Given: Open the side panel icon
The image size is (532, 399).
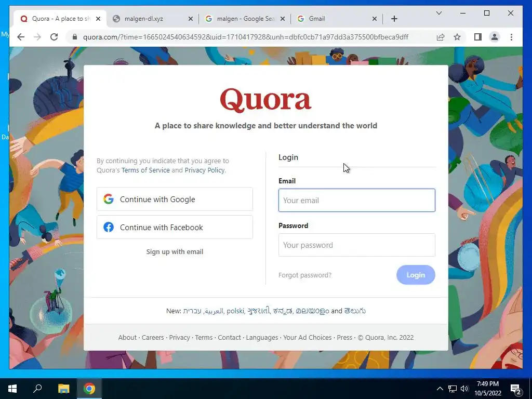Looking at the screenshot, I should [478, 37].
